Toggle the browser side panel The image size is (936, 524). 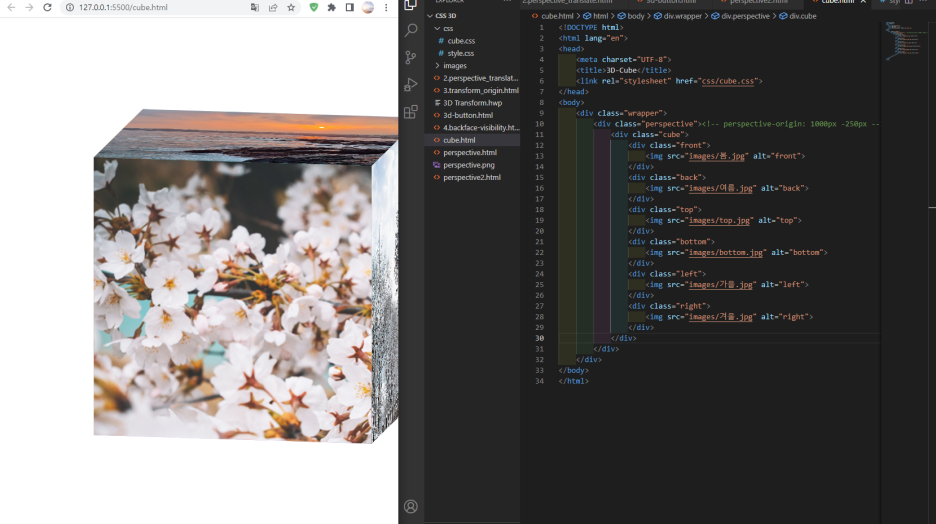pos(350,7)
